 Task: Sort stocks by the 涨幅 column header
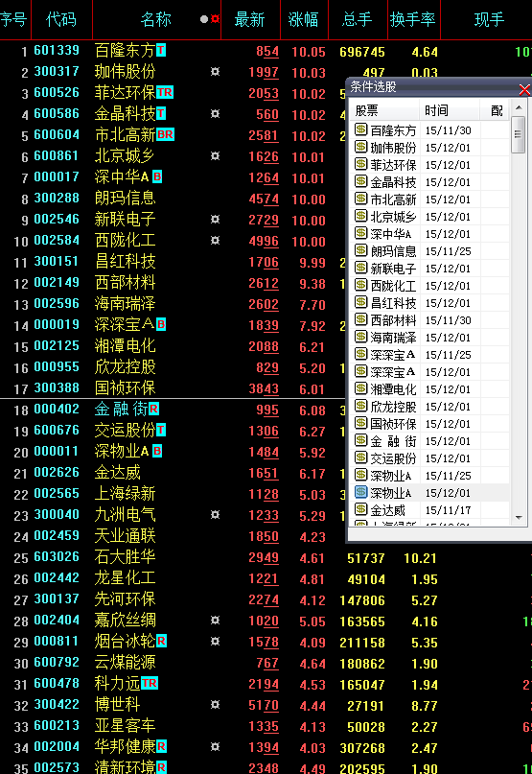click(304, 20)
